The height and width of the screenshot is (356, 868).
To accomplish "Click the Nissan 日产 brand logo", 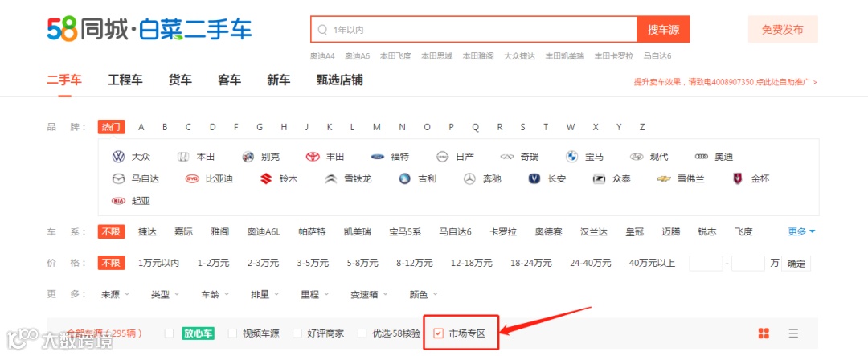I will coord(442,157).
